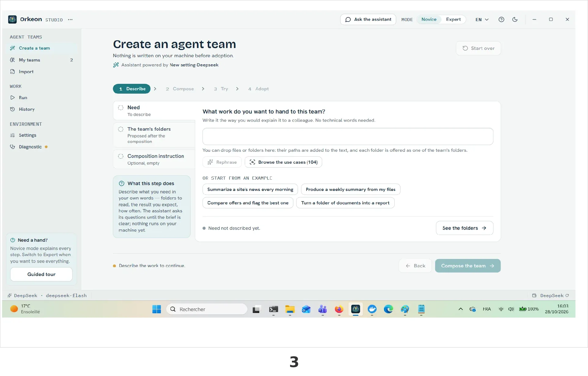
Task: Switch mode to Expert
Action: [x=453, y=19]
